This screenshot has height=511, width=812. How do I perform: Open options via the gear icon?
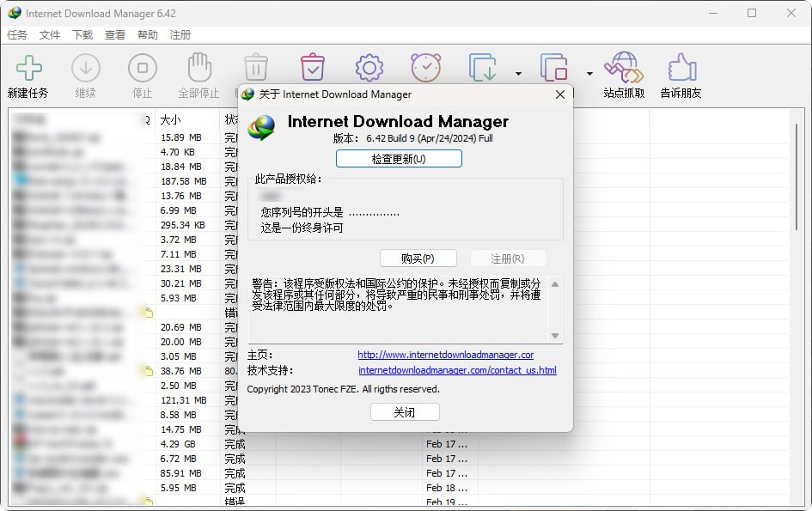(369, 68)
